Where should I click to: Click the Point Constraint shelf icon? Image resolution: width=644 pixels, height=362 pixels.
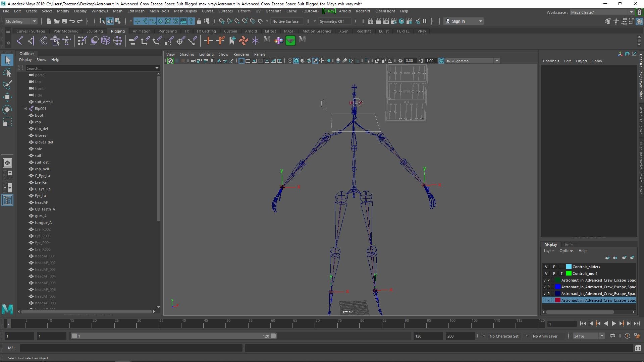[x=145, y=41]
